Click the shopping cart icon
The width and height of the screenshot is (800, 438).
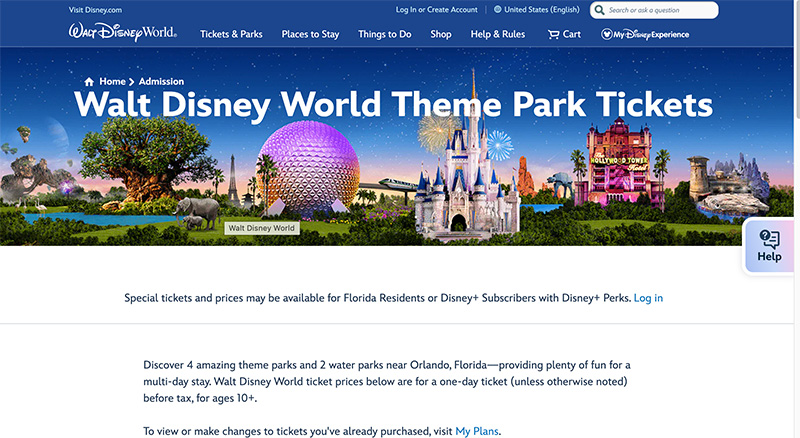pos(554,34)
